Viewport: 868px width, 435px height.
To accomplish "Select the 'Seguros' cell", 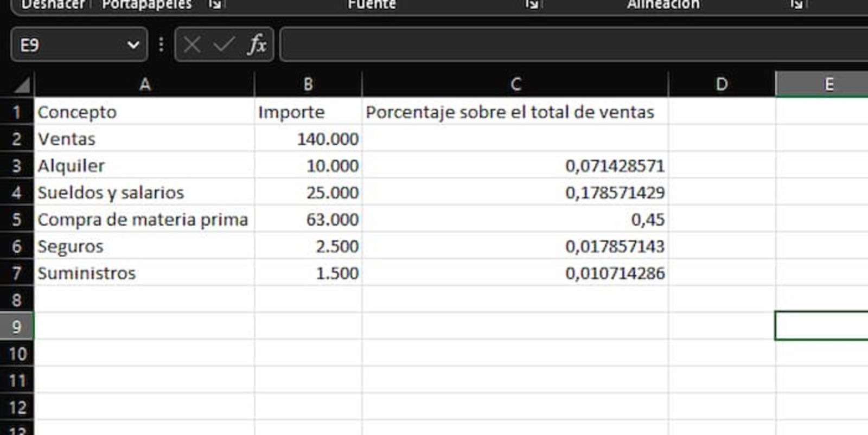I will click(x=144, y=246).
